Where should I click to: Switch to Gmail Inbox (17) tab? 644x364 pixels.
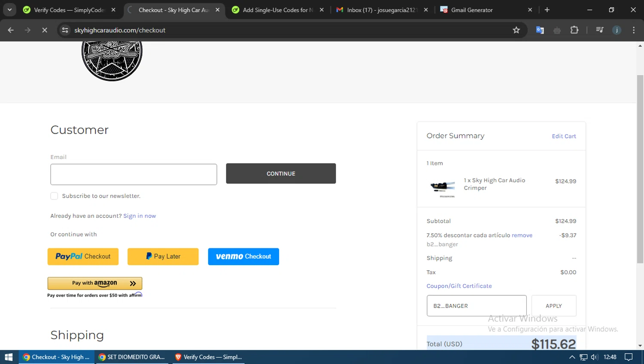382,10
